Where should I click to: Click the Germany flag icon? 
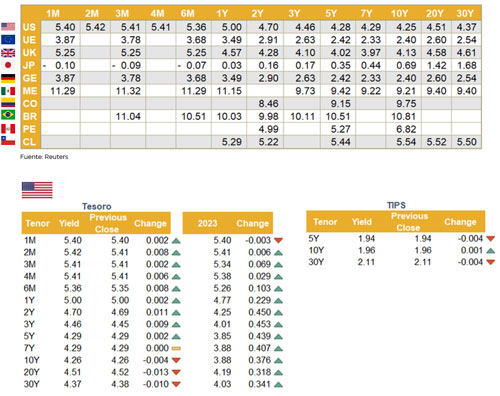point(8,78)
